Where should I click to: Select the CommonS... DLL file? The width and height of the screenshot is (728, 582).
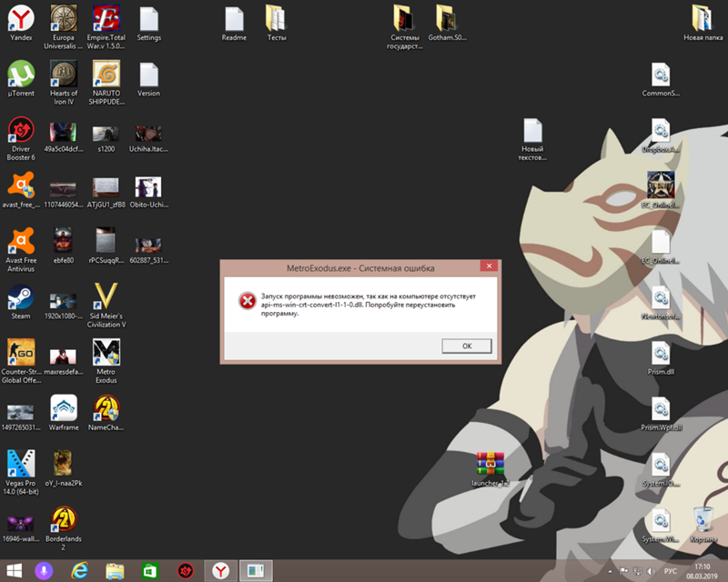[661, 79]
